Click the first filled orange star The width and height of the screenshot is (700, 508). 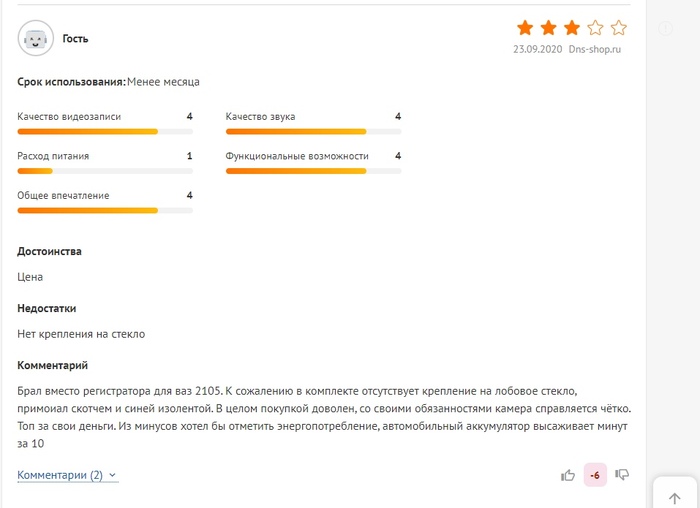[525, 28]
